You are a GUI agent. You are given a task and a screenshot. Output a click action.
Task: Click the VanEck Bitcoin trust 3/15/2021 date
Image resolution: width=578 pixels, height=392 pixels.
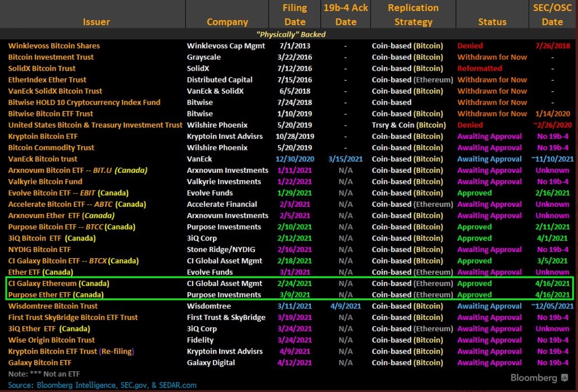point(345,159)
